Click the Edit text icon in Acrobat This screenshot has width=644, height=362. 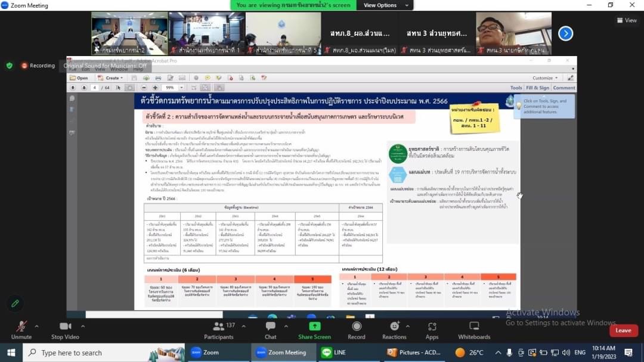[x=170, y=78]
